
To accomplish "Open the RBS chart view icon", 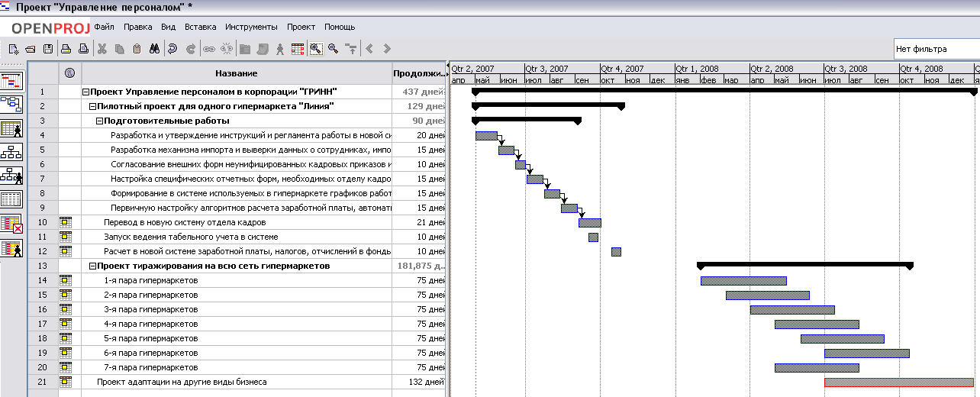I will pos(12,176).
